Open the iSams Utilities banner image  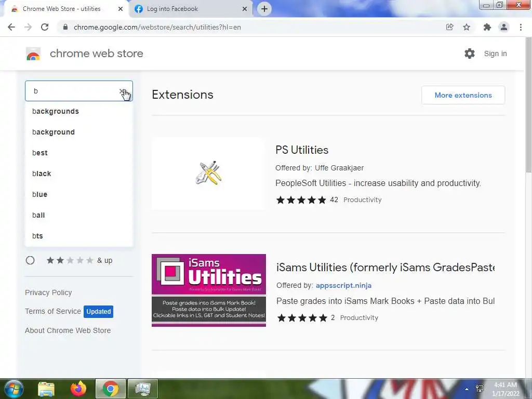(x=209, y=290)
